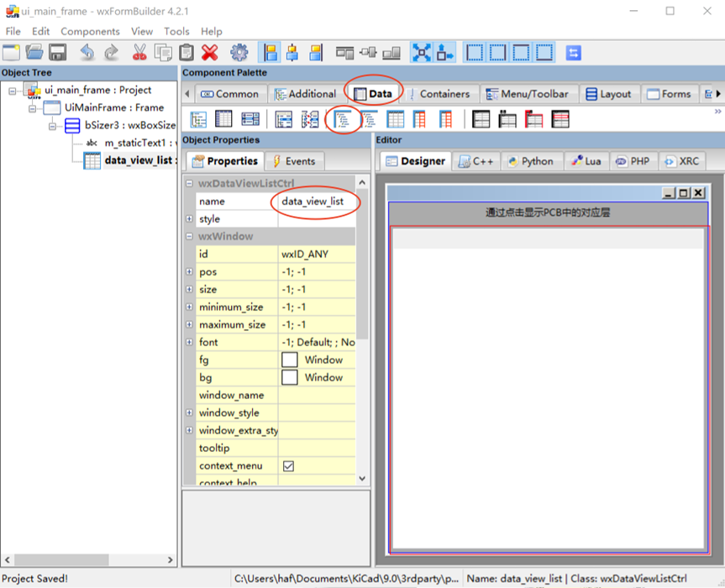The image size is (725, 588).
Task: Click the New Project toolbar icon
Action: (11, 53)
